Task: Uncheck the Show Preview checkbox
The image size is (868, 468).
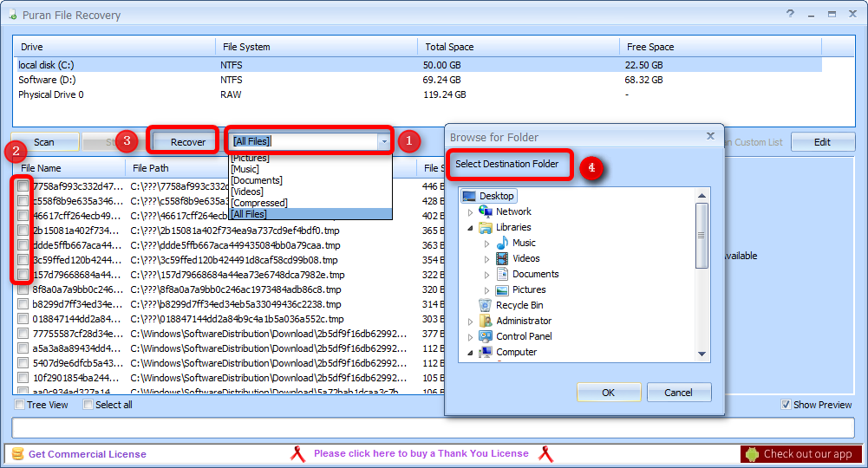Action: point(786,405)
